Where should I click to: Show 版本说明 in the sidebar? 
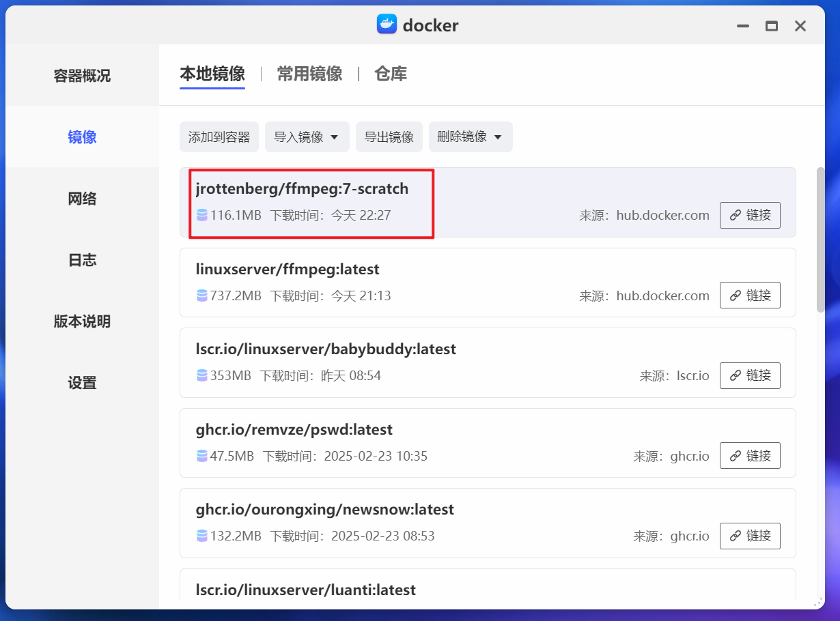click(82, 321)
